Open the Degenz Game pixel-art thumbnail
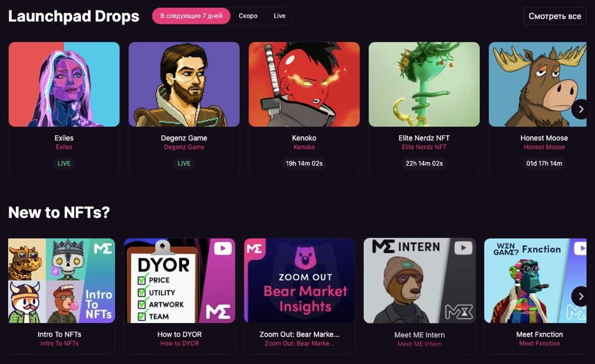The image size is (595, 364). click(184, 84)
